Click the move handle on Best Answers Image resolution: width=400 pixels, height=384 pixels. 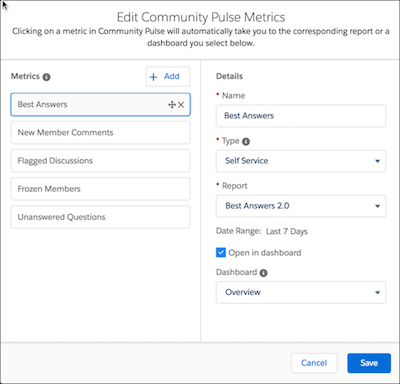click(172, 105)
